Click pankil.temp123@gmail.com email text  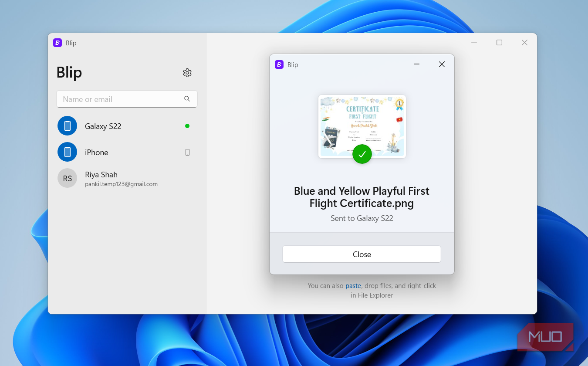[x=121, y=184]
